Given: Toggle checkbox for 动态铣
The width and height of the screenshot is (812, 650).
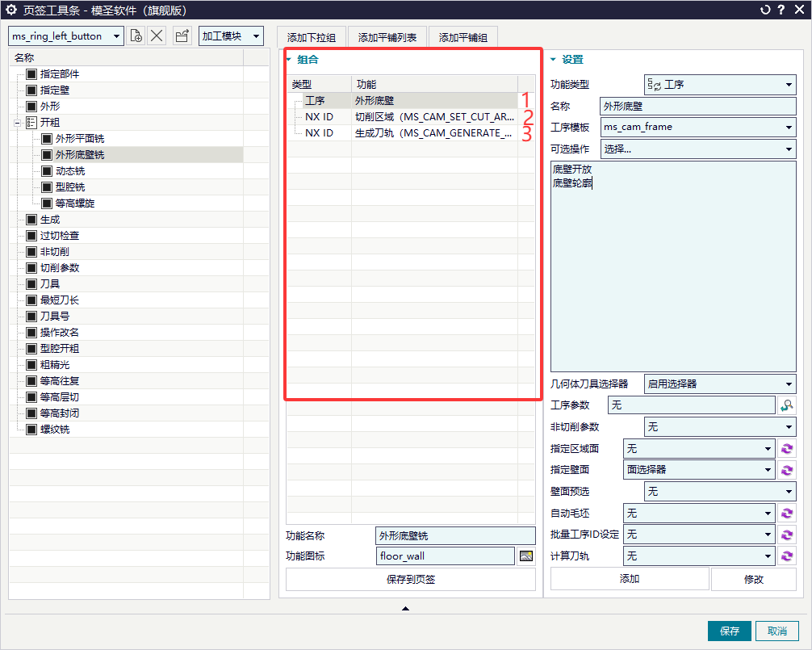Looking at the screenshot, I should click(47, 171).
